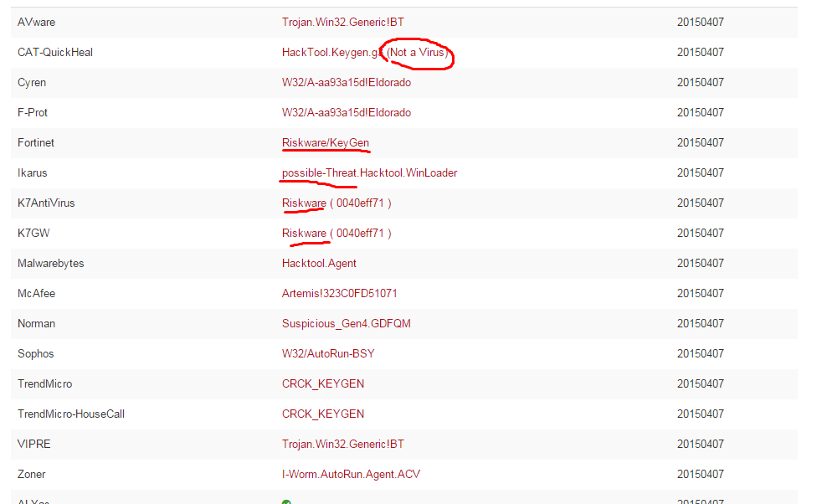
Task: Click the 20150407 date in Sophos row
Action: [701, 353]
